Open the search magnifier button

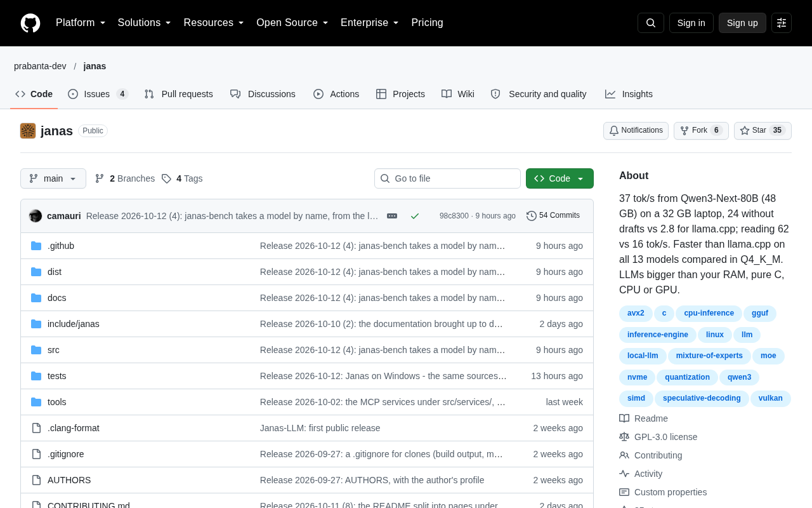(651, 23)
